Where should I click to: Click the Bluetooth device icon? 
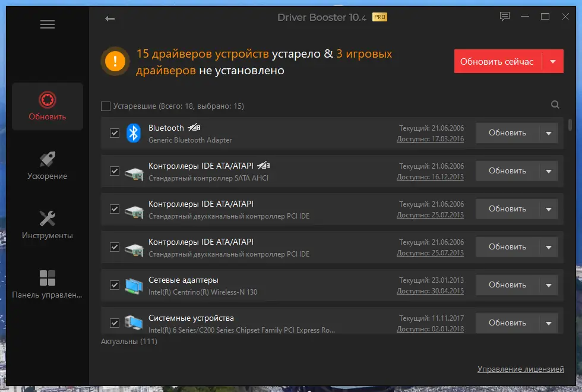tap(133, 133)
